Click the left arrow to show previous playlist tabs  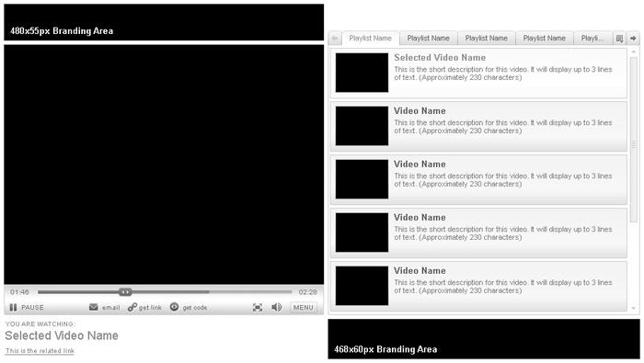coord(335,39)
